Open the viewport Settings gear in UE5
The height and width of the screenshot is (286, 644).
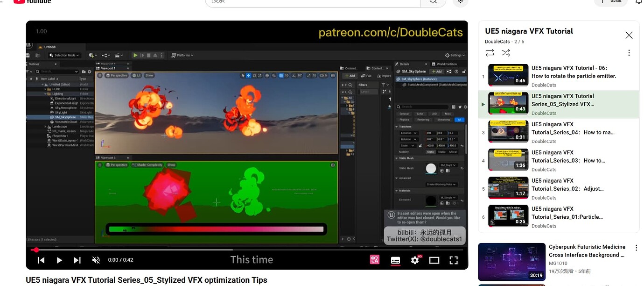coord(448,55)
